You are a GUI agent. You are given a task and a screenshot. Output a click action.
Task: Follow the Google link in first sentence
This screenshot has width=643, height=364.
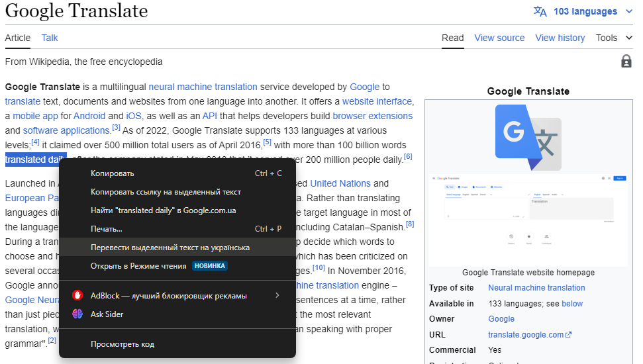pyautogui.click(x=365, y=87)
